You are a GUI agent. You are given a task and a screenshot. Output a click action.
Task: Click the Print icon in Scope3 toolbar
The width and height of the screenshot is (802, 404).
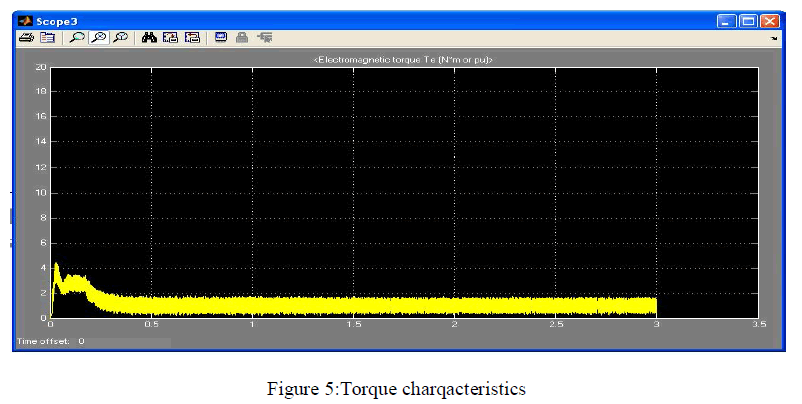[27, 38]
